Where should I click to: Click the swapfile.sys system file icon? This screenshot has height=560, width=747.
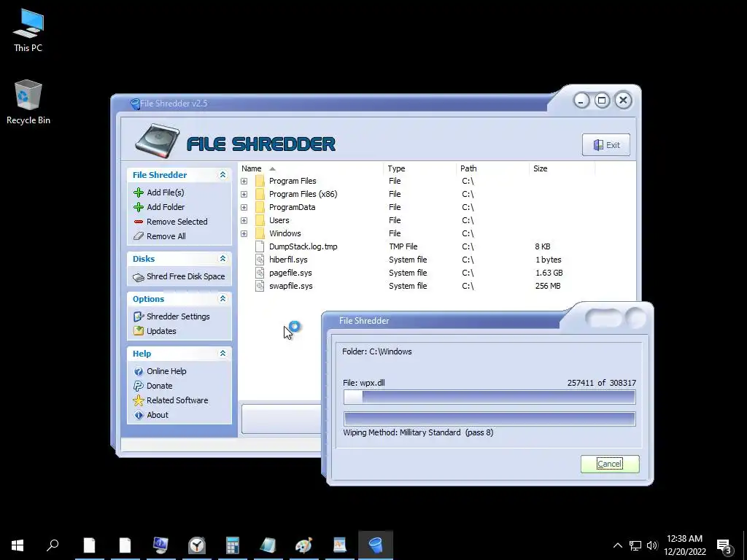260,286
